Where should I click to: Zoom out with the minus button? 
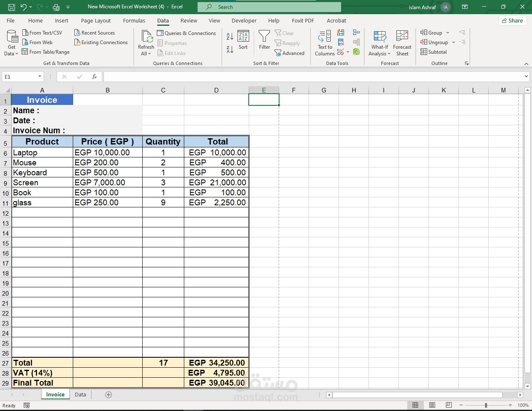(x=461, y=405)
